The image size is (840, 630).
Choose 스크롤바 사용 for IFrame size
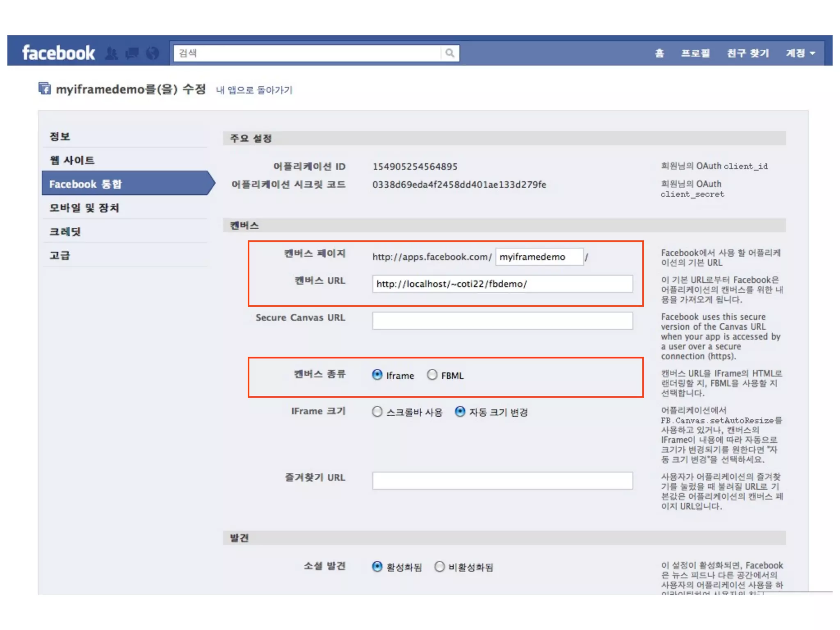point(377,411)
